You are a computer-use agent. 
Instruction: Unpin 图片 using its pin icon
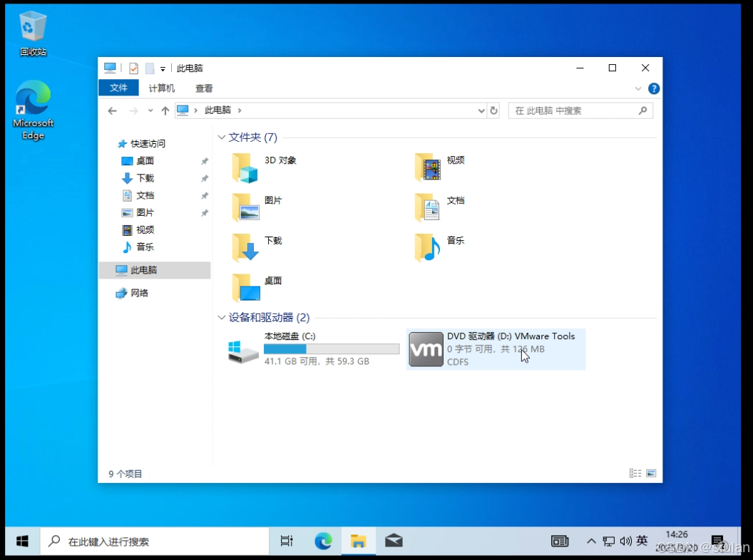pyautogui.click(x=205, y=213)
